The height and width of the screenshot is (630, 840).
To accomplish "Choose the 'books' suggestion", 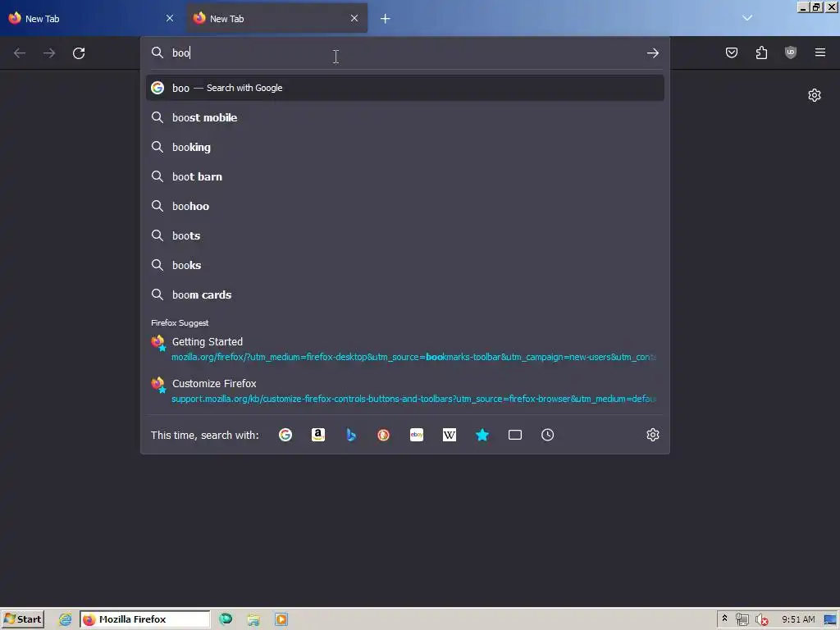I will point(405,265).
